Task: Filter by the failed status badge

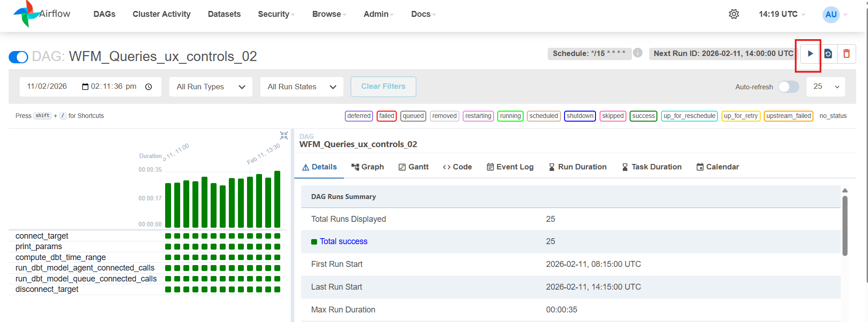Action: point(386,116)
